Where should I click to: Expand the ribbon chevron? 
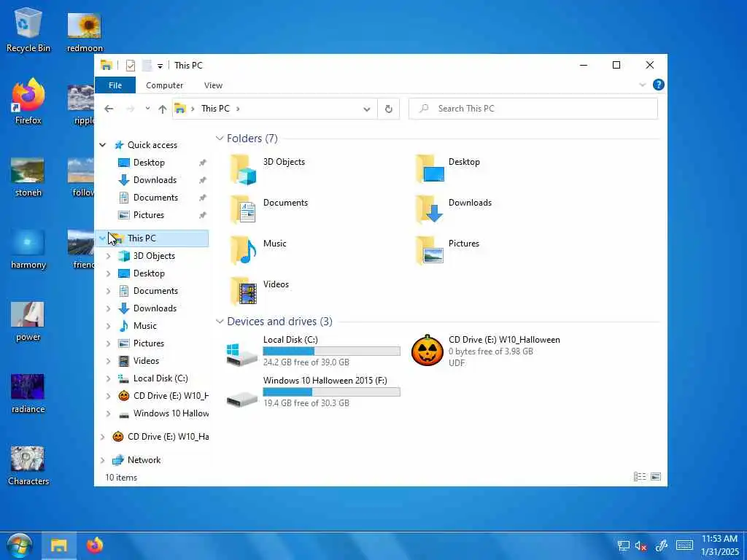click(642, 85)
